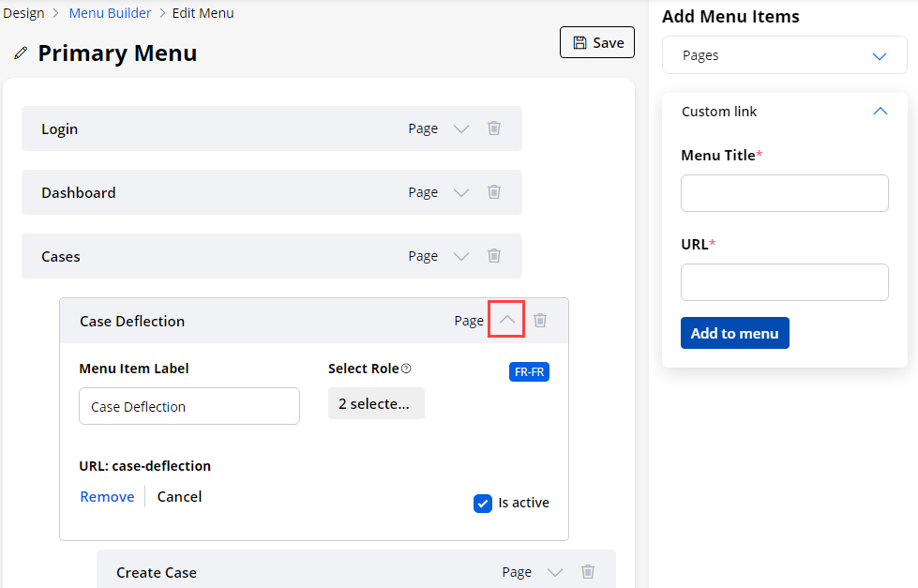Click the Menu Title input field
Viewport: 918px width, 588px height.
click(784, 193)
